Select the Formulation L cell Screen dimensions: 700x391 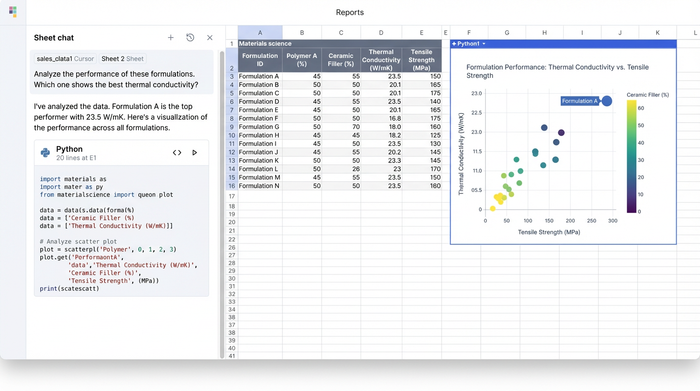[260, 169]
